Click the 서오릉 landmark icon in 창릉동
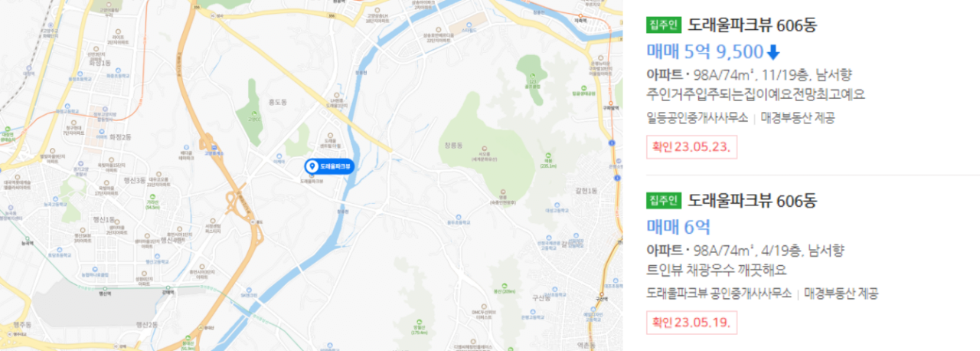The width and height of the screenshot is (980, 351). click(x=484, y=149)
